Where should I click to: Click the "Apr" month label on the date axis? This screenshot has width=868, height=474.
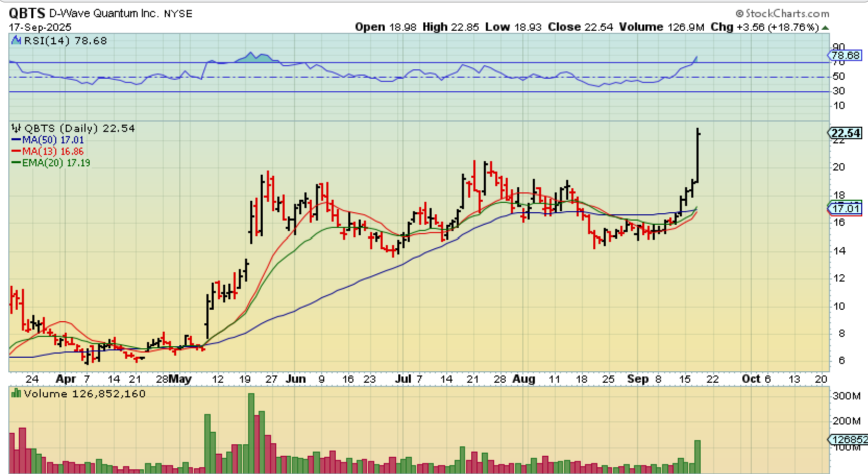66,379
